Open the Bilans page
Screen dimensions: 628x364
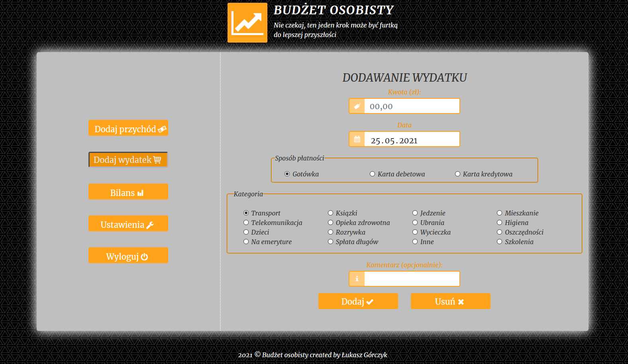click(x=128, y=192)
